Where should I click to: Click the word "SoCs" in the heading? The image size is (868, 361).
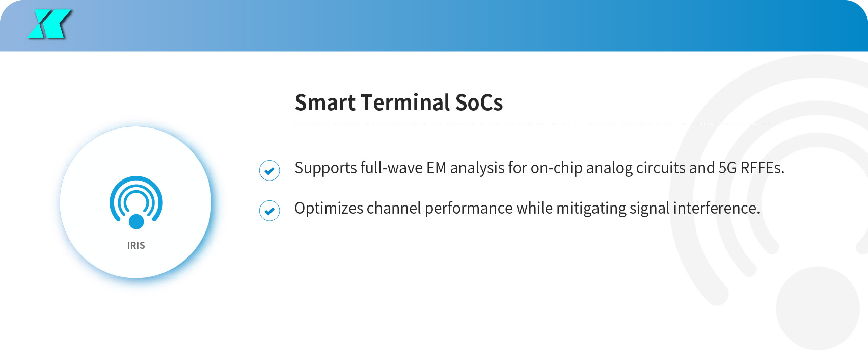click(478, 102)
